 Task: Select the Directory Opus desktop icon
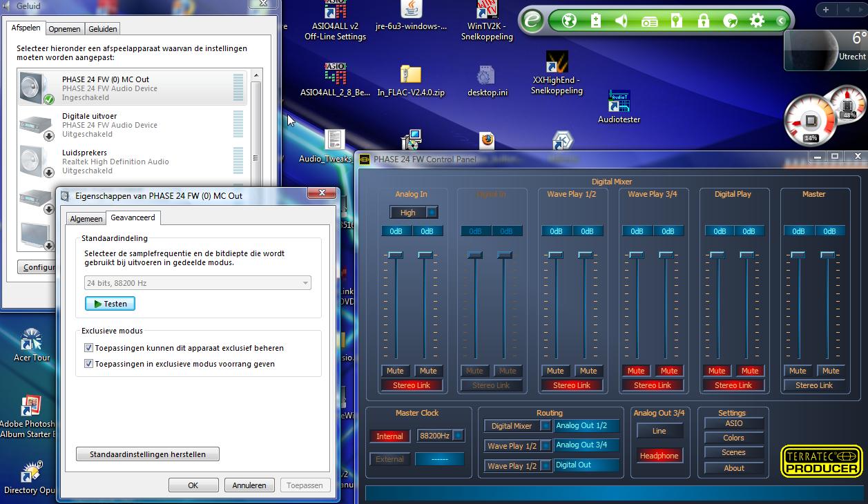[x=29, y=478]
